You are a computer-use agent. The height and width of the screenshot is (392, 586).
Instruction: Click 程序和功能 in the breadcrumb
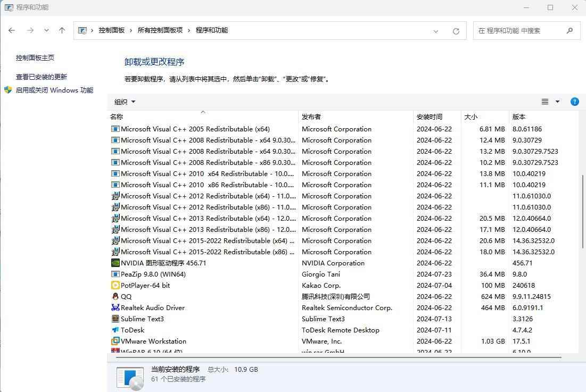point(212,30)
